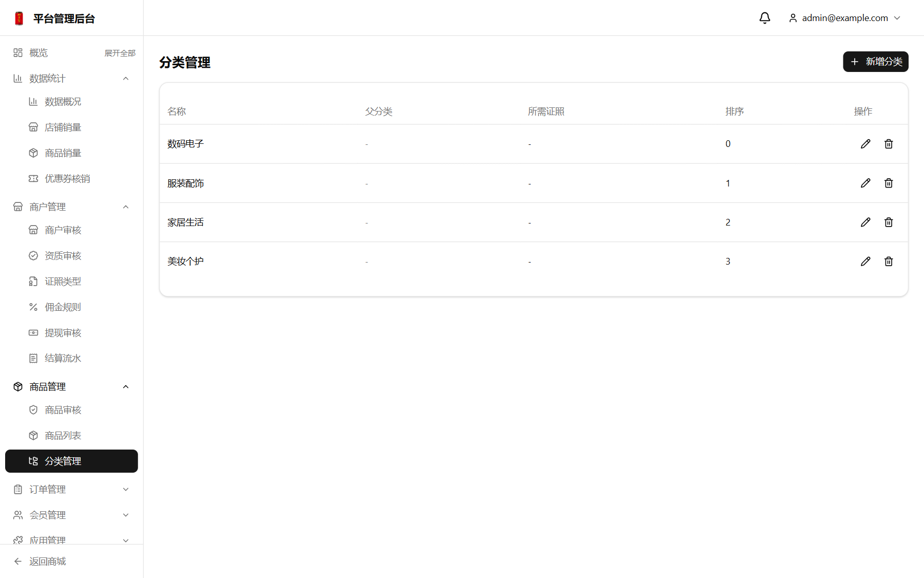
Task: Click the platform logo icon
Action: (x=19, y=18)
